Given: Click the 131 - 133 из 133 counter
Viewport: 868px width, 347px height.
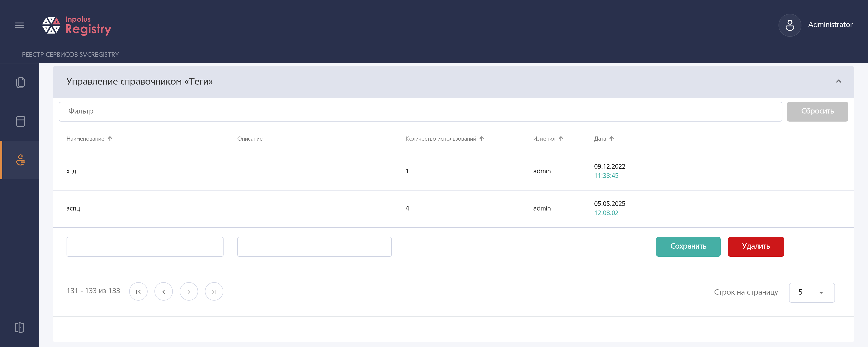Looking at the screenshot, I should (93, 291).
